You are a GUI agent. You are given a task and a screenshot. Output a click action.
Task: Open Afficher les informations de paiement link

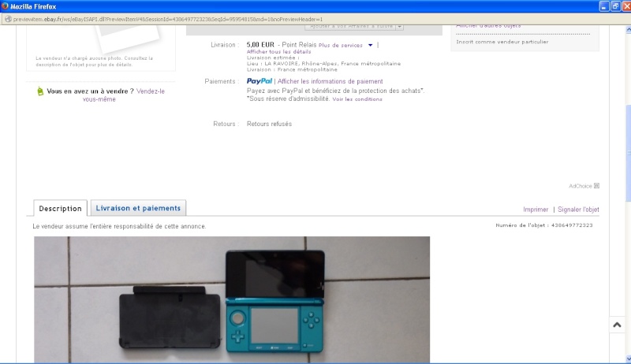330,81
